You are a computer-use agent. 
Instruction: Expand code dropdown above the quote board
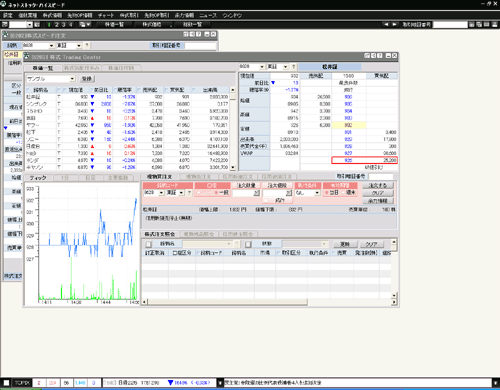(x=262, y=67)
